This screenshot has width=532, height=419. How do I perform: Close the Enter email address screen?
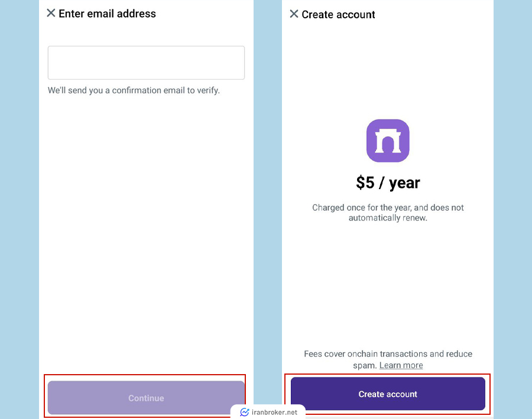51,13
